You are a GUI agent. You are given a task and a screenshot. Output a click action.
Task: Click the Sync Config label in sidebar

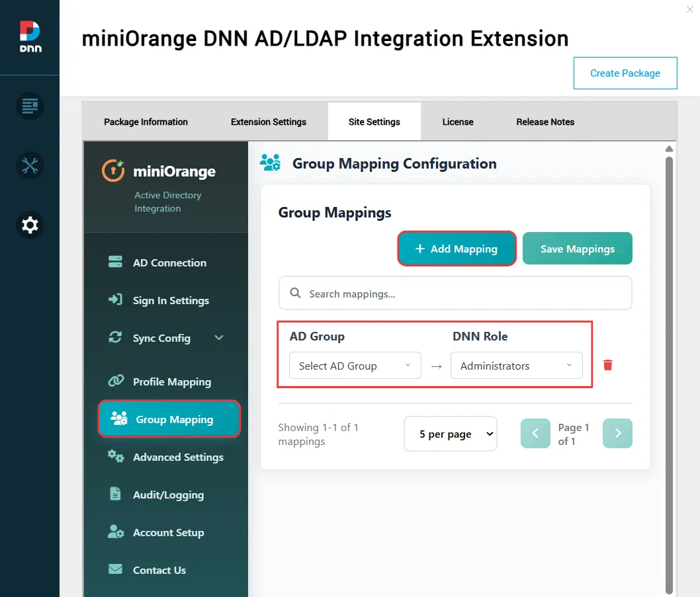(161, 338)
